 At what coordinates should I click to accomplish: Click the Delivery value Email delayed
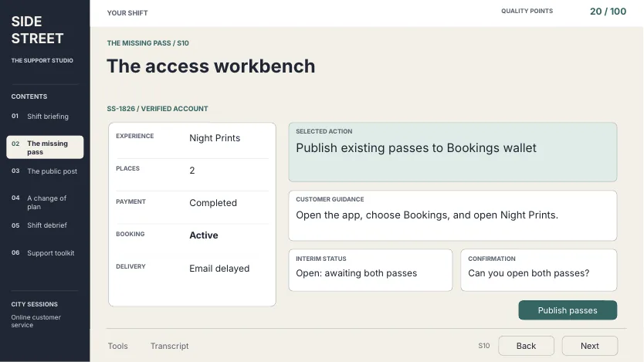[x=219, y=269]
